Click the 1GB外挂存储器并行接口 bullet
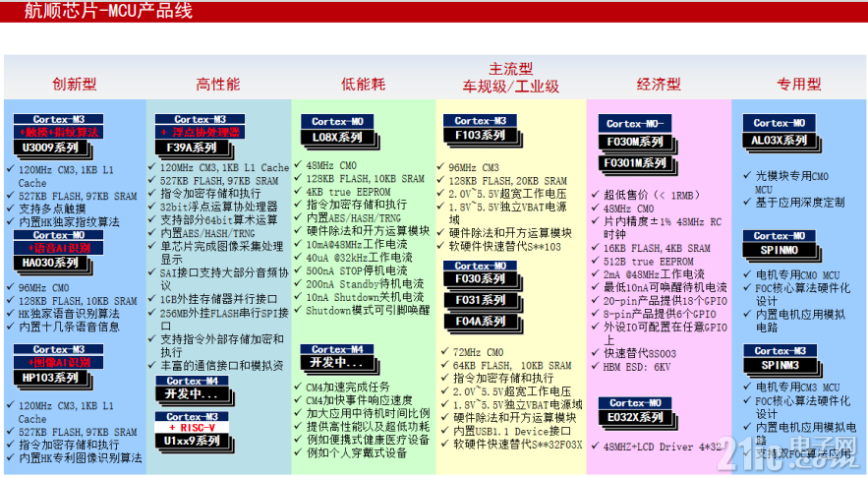The image size is (868, 478). pyautogui.click(x=219, y=299)
